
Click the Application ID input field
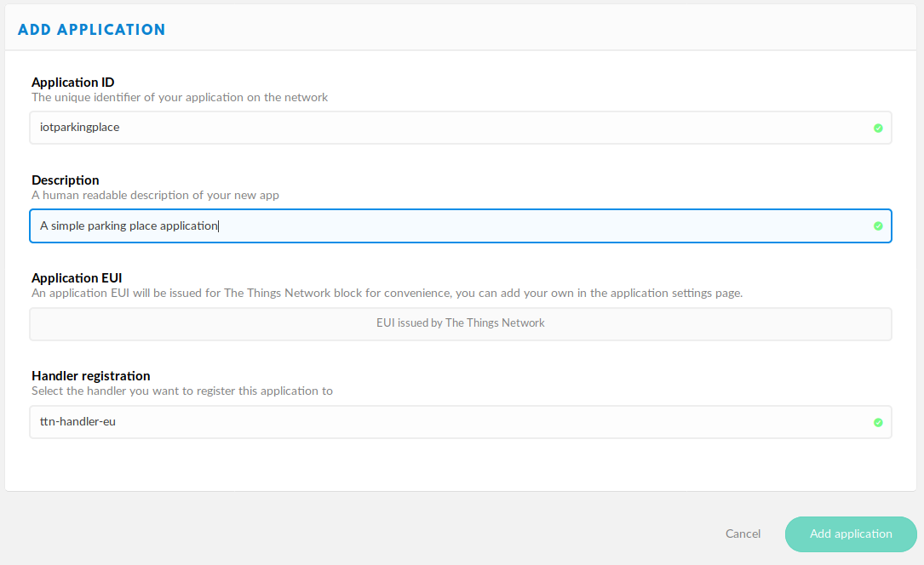pyautogui.click(x=460, y=128)
